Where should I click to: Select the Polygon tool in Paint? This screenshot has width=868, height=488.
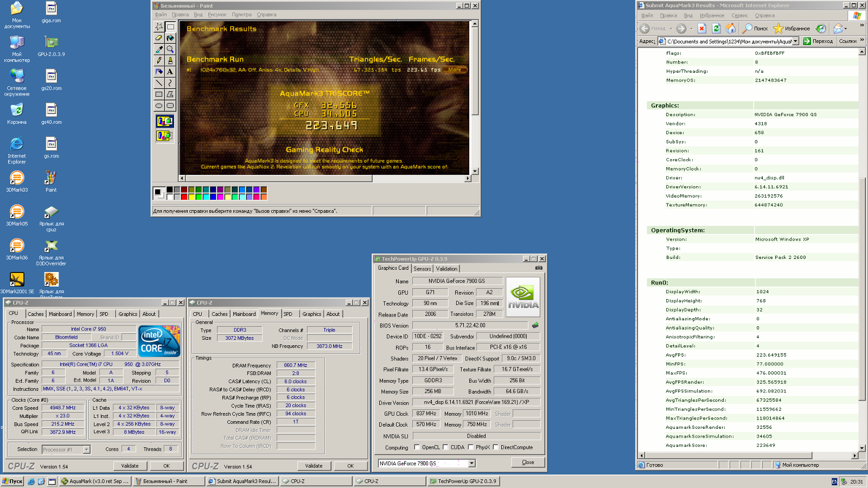170,94
